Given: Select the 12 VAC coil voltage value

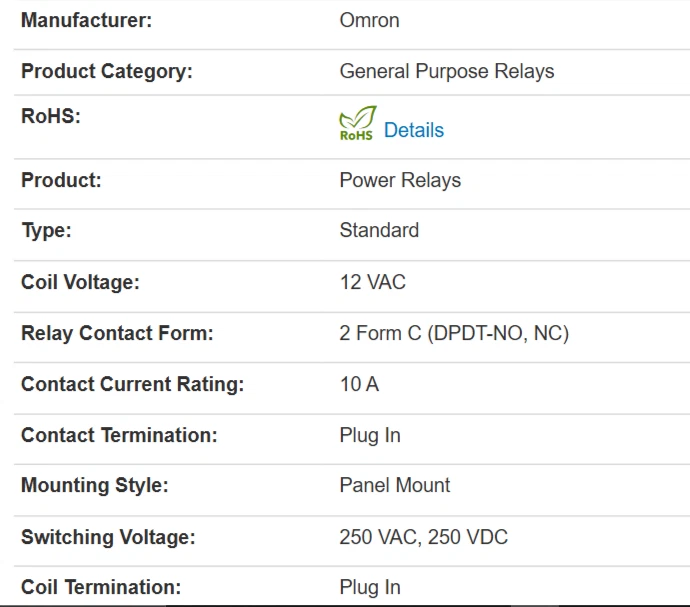Looking at the screenshot, I should pyautogui.click(x=372, y=282).
